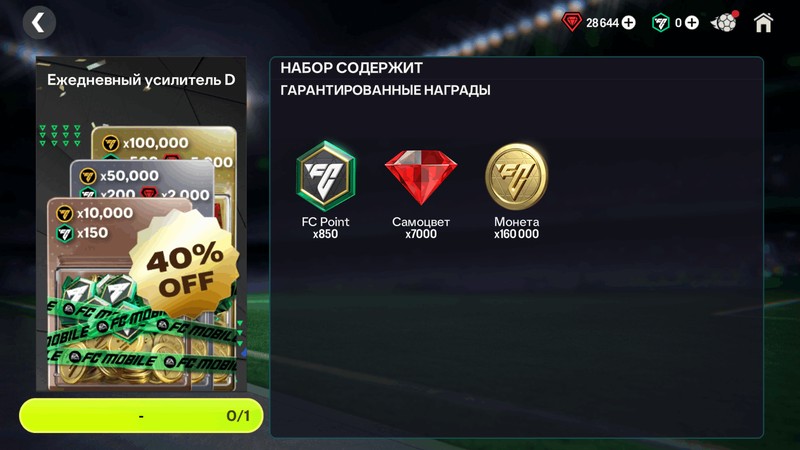The image size is (800, 450).
Task: Select the Монета x160 000 gold coin reward
Action: (516, 177)
